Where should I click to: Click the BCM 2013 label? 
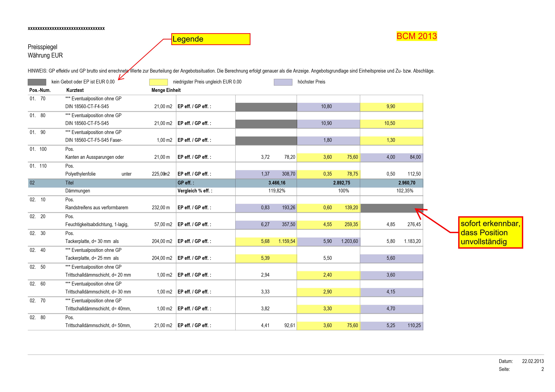[x=417, y=36]
